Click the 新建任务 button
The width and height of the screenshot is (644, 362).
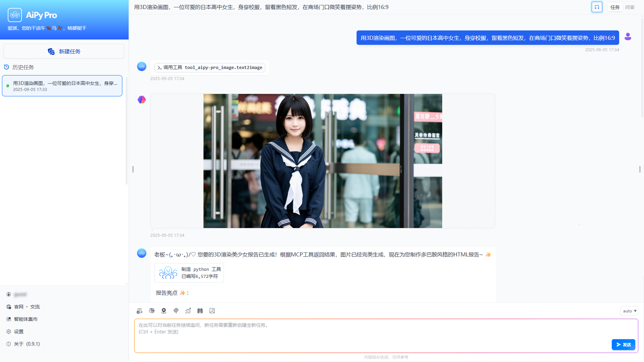coord(64,51)
